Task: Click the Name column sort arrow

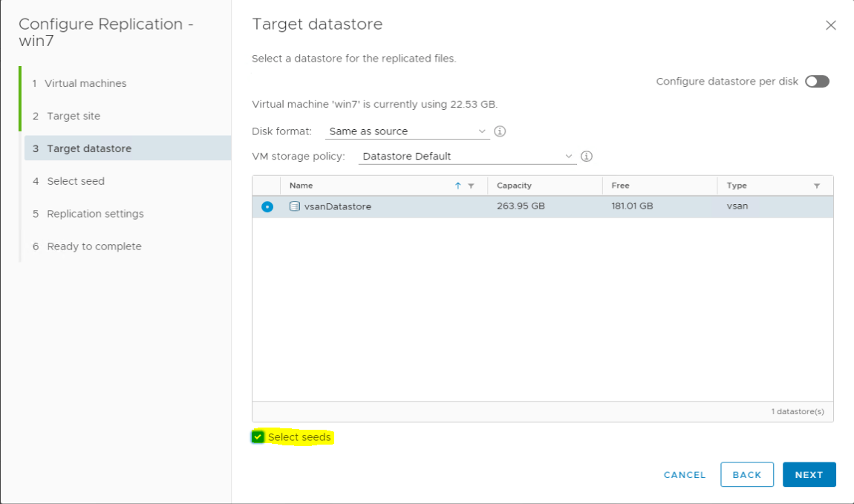Action: [x=458, y=186]
